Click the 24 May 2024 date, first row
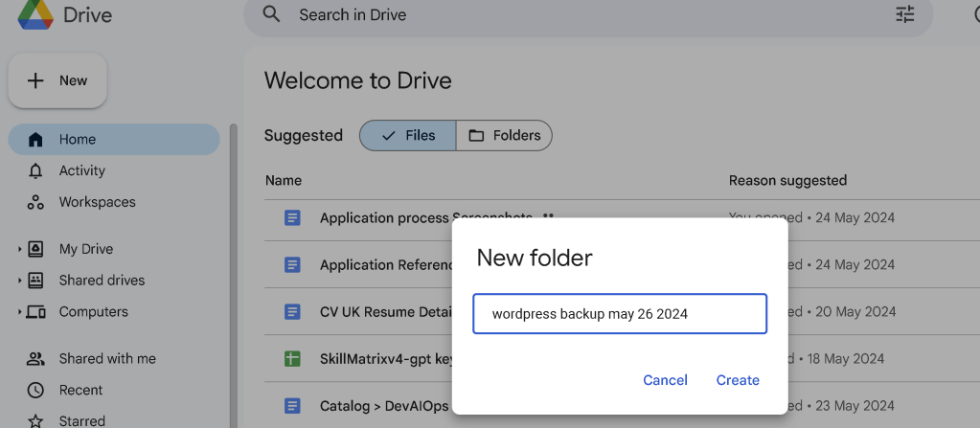Viewport: 980px width, 428px height. (x=856, y=217)
